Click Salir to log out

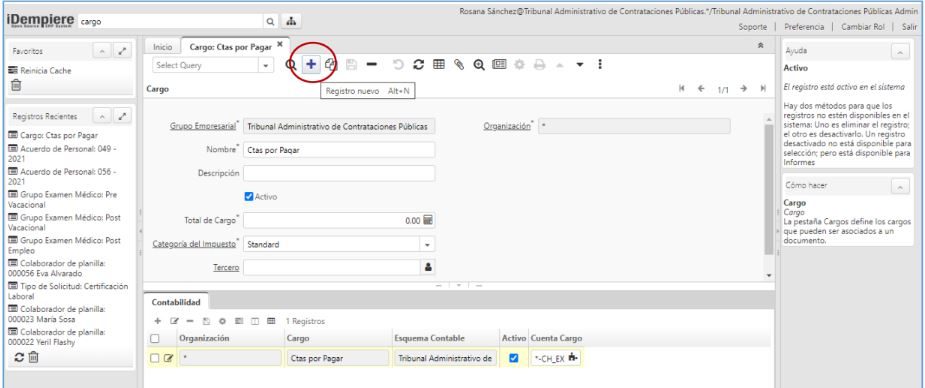point(909,27)
